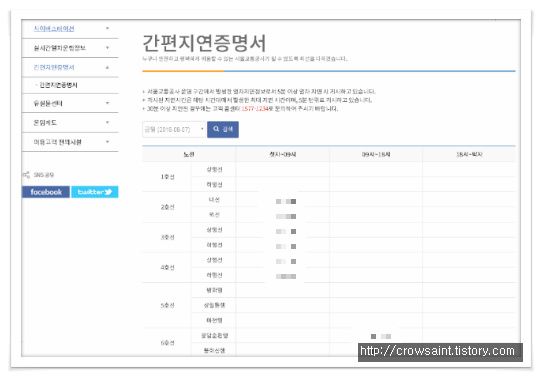
Task: Click the 노선 column header
Action: 189,154
